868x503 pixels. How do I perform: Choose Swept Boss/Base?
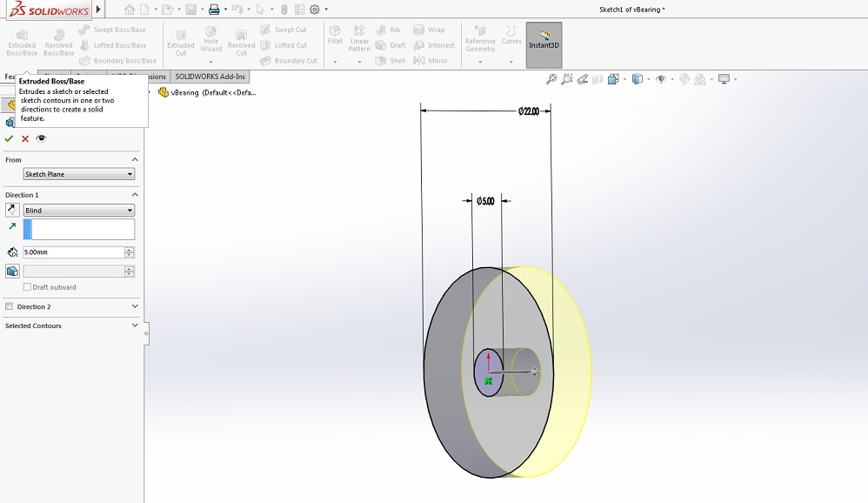(x=112, y=30)
